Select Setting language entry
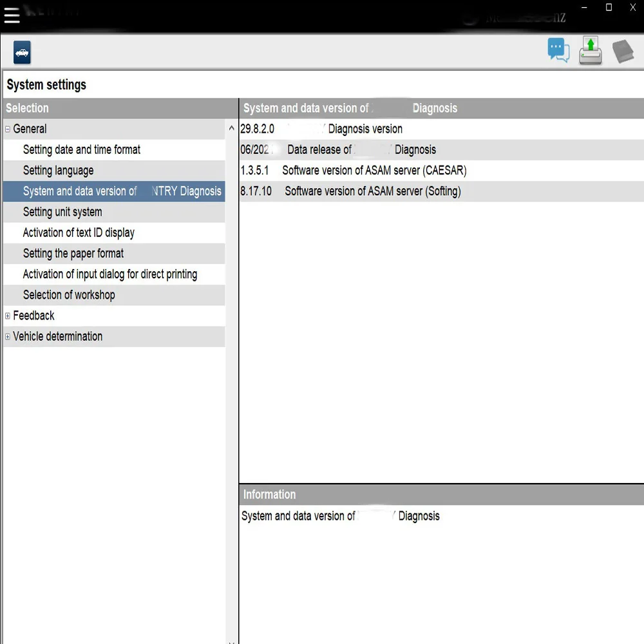The width and height of the screenshot is (644, 644). pos(114,171)
